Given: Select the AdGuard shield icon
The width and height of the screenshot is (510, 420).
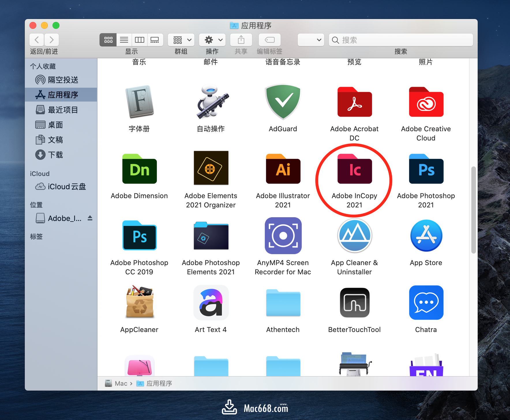Looking at the screenshot, I should (x=283, y=102).
